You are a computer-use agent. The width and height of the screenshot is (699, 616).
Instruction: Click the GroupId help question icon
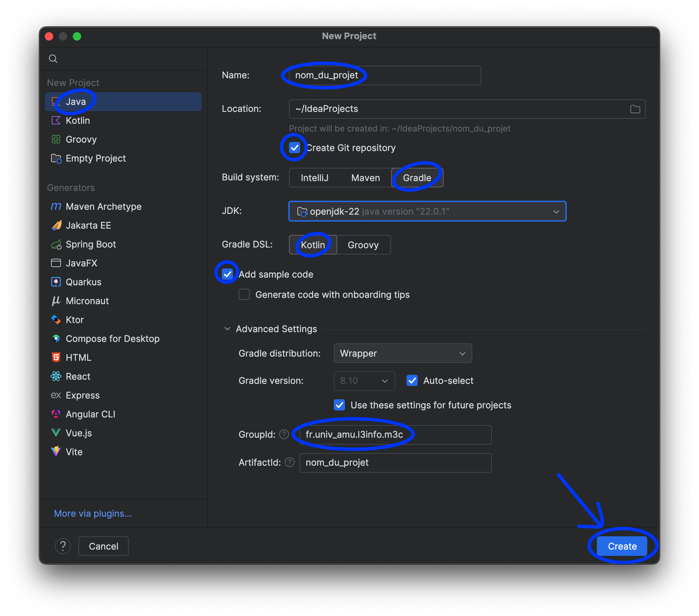pyautogui.click(x=284, y=435)
